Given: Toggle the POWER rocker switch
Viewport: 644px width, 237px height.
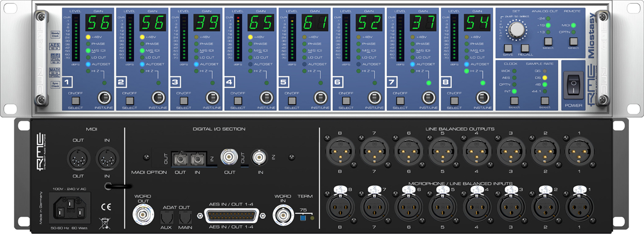Looking at the screenshot, I should [x=573, y=84].
